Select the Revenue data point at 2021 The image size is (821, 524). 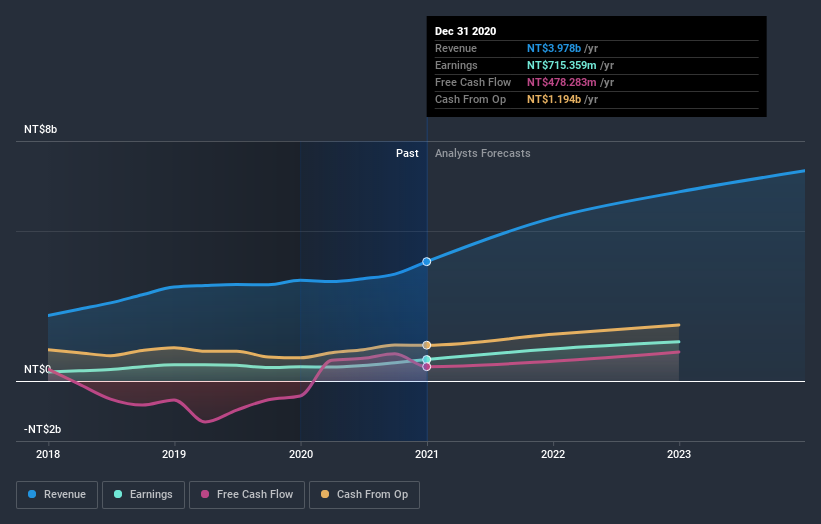click(427, 262)
